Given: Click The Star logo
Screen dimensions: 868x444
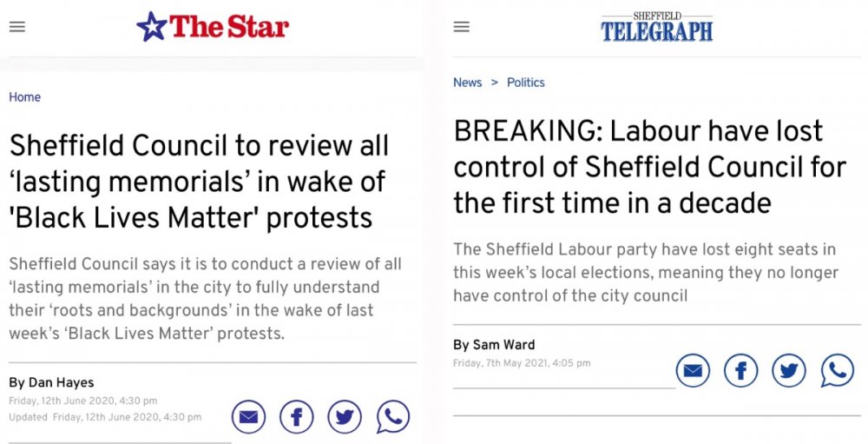Looking at the screenshot, I should pyautogui.click(x=213, y=27).
